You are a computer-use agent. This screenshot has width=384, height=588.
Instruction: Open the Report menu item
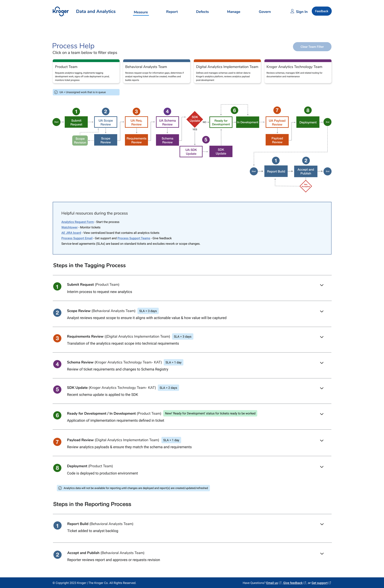[x=172, y=12]
